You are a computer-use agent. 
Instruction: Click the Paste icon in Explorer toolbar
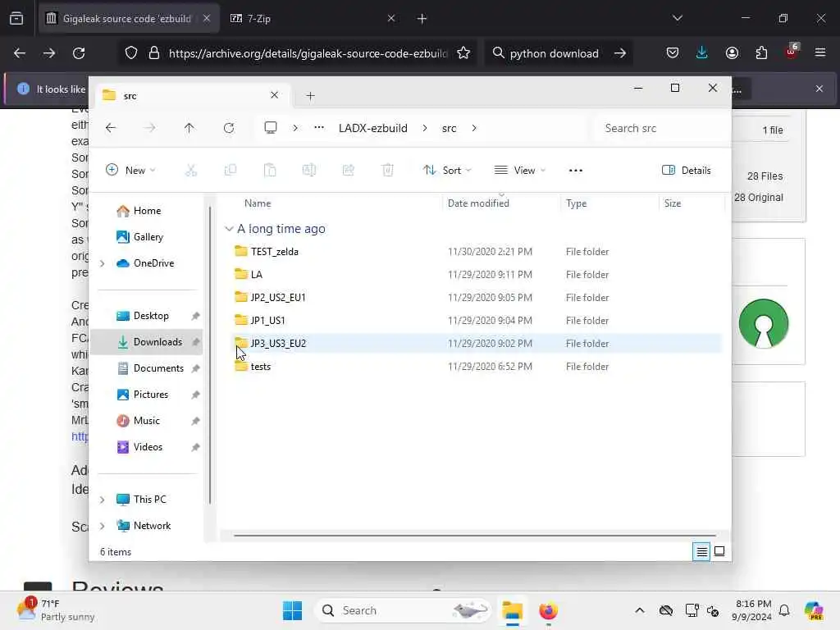pos(270,171)
